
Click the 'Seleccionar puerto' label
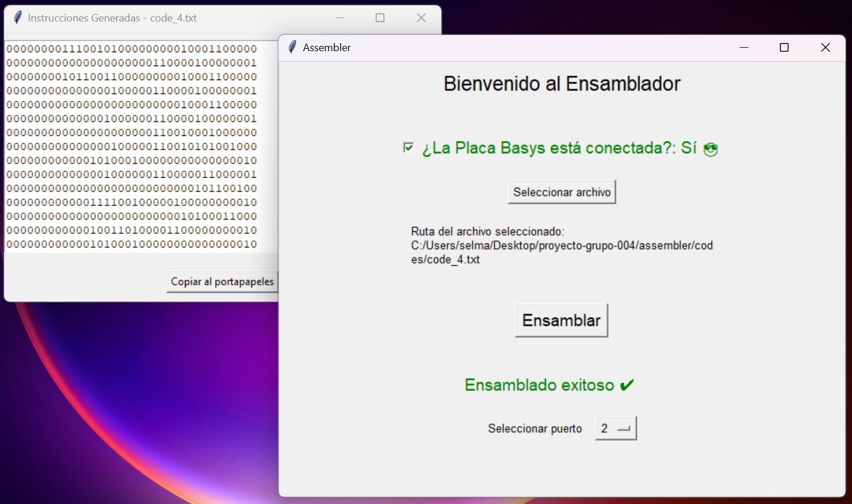(535, 428)
